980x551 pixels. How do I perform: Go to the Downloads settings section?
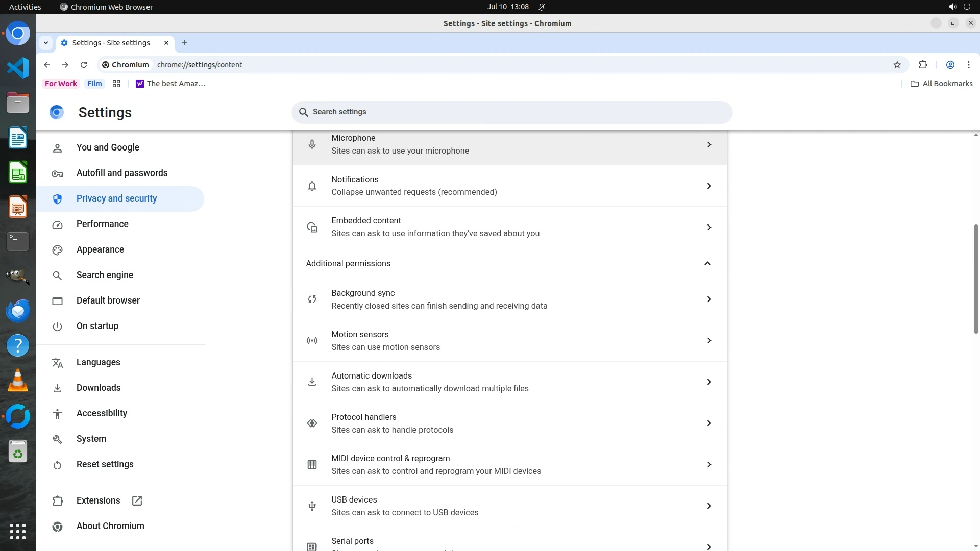[x=99, y=388]
